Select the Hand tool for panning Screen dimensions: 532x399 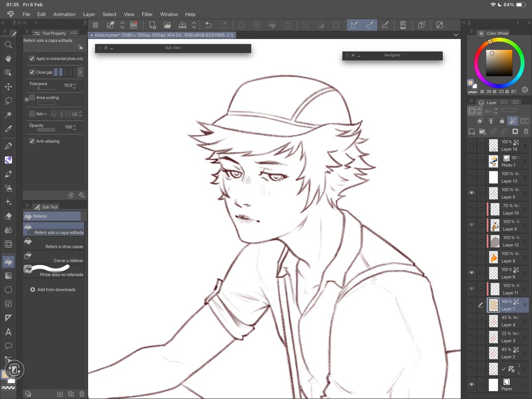click(9, 58)
